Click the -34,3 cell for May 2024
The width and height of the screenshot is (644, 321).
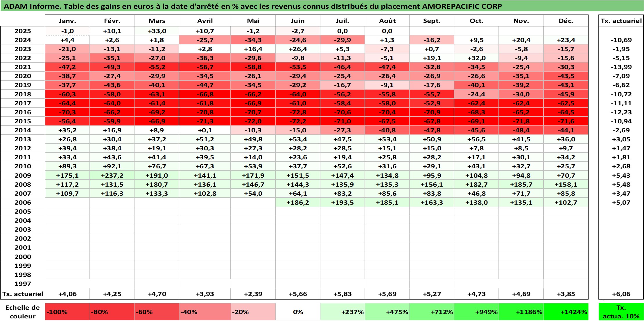point(253,40)
